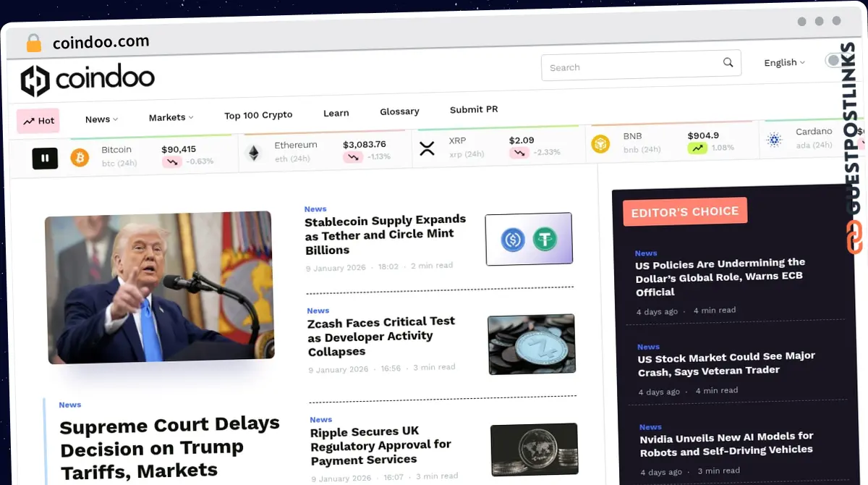The image size is (868, 485).
Task: Open the Hot section
Action: 38,121
